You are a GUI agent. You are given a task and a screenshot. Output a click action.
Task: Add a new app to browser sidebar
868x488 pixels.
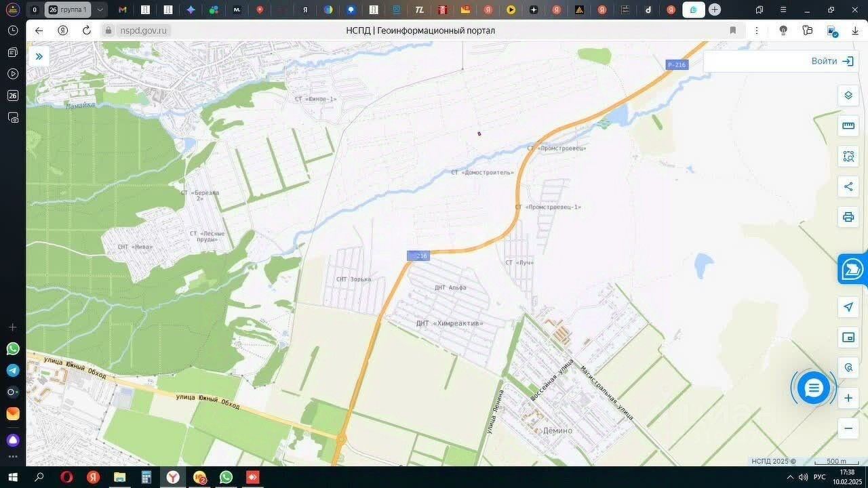[x=13, y=327]
